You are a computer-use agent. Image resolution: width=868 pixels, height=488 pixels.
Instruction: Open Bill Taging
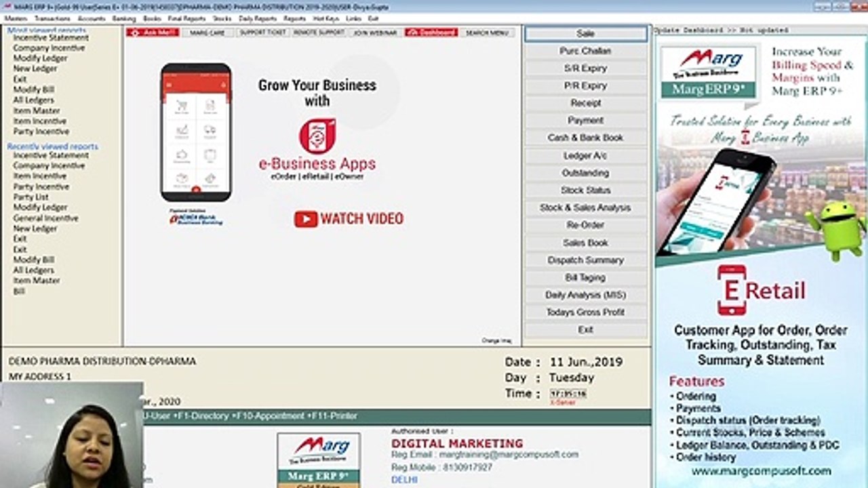pos(586,278)
